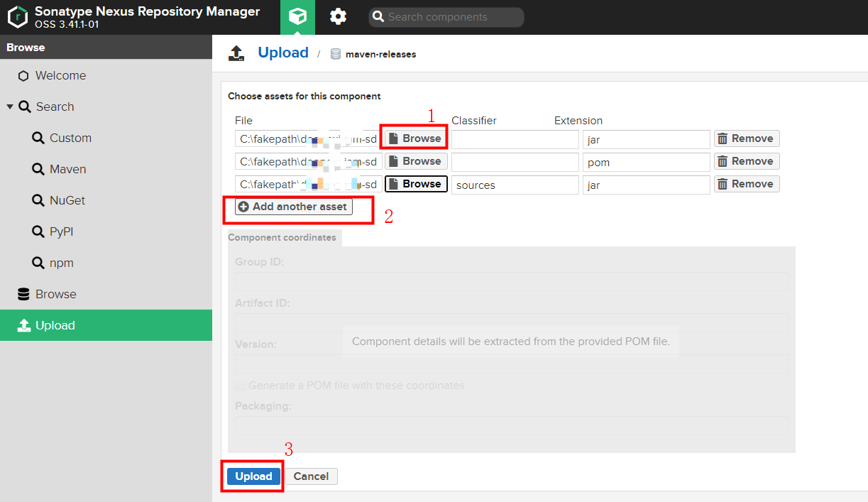868x502 pixels.
Task: Click the Component coordinates label
Action: pyautogui.click(x=282, y=238)
